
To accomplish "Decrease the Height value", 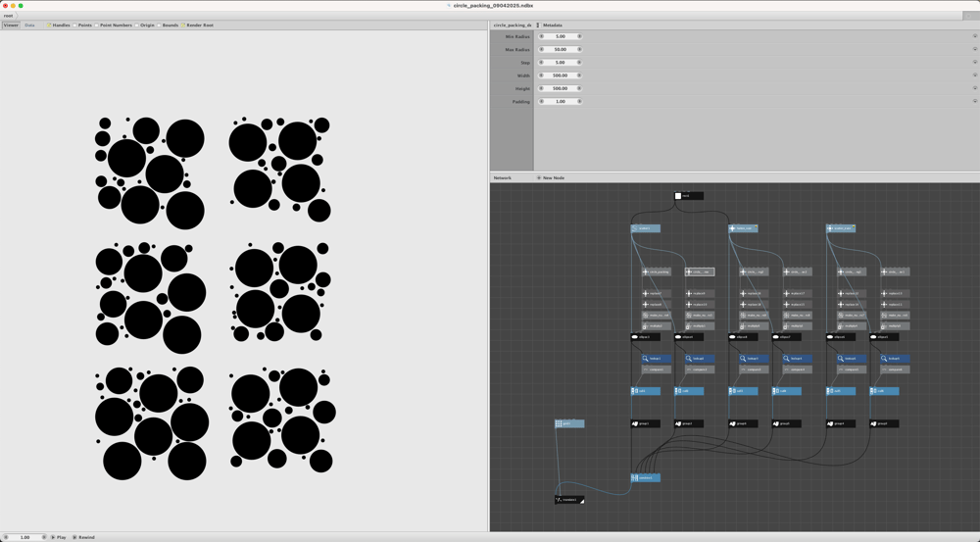I will (541, 88).
